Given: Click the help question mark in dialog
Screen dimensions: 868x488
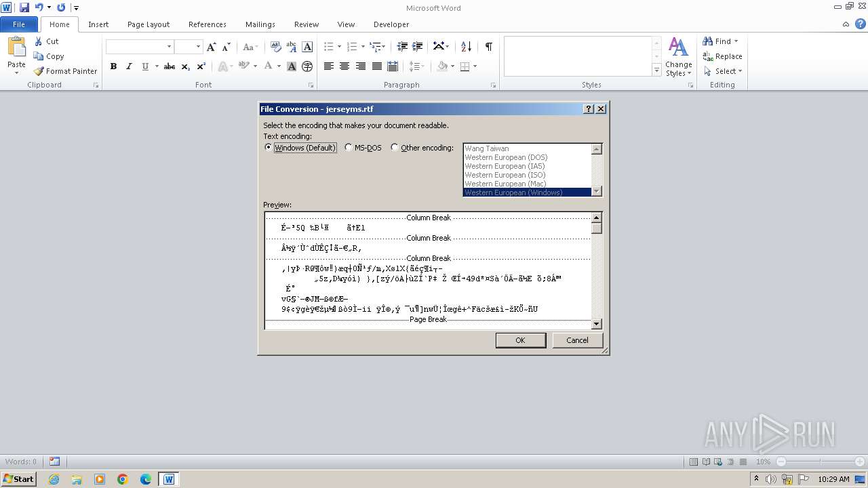Looking at the screenshot, I should click(588, 109).
